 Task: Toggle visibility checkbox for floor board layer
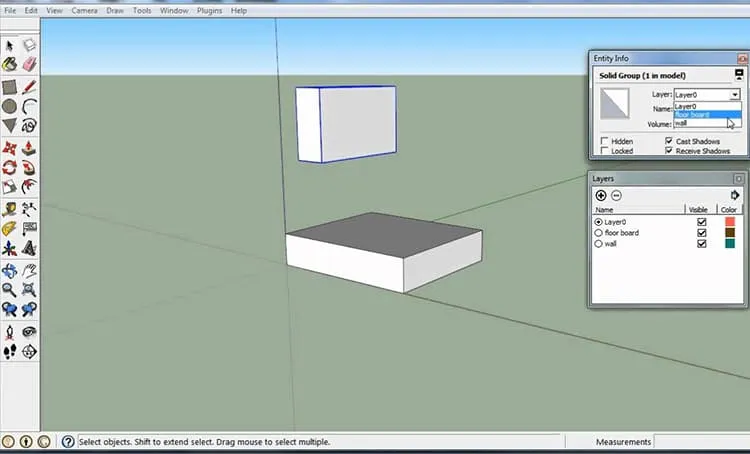702,233
